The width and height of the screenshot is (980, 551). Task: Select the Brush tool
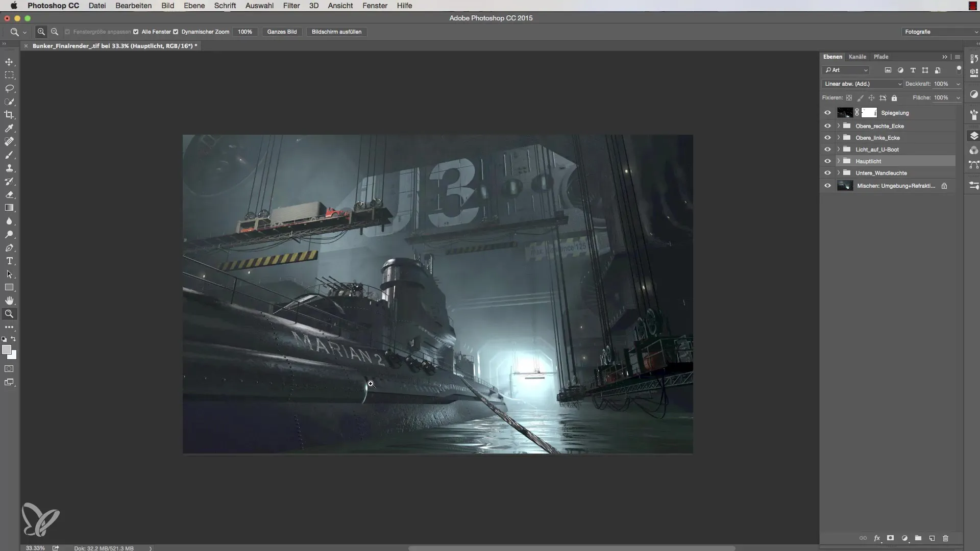tap(9, 155)
